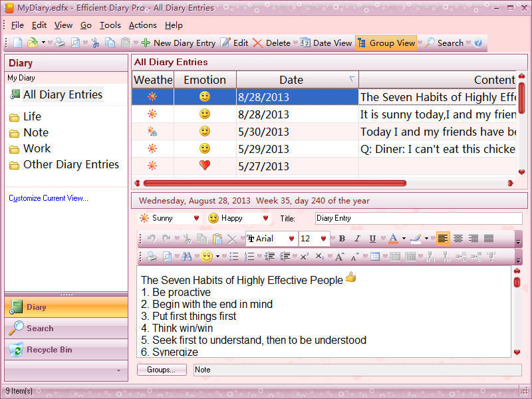Insert an emoticon with the smiley icon
The height and width of the screenshot is (399, 532).
click(x=206, y=257)
